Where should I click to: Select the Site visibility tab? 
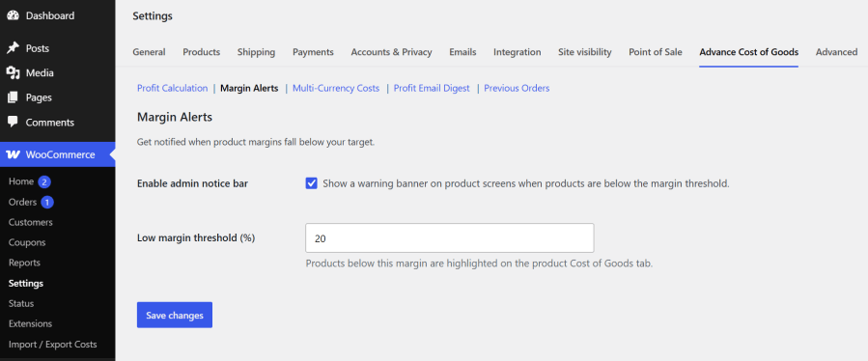point(584,52)
